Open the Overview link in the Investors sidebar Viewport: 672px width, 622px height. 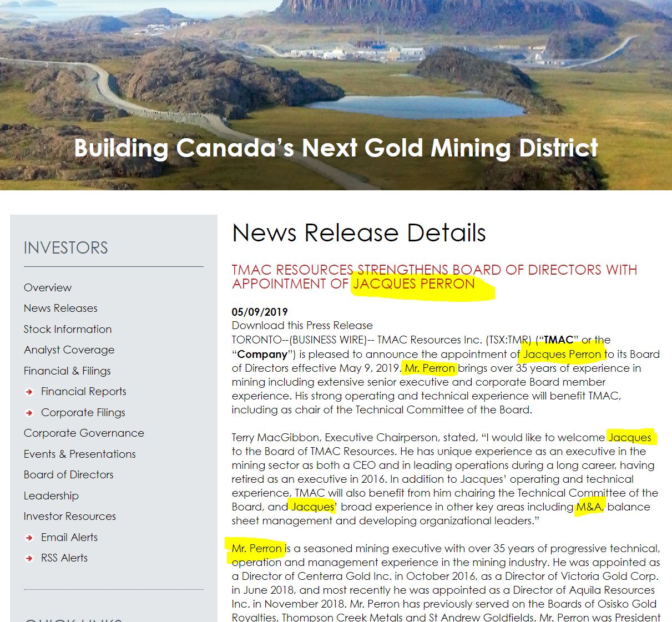tap(48, 287)
